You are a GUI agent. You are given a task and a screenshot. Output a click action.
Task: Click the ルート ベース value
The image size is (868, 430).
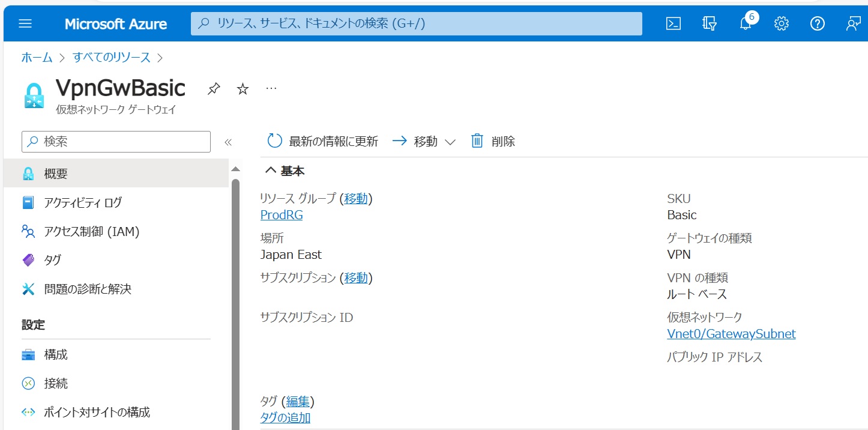tap(697, 294)
